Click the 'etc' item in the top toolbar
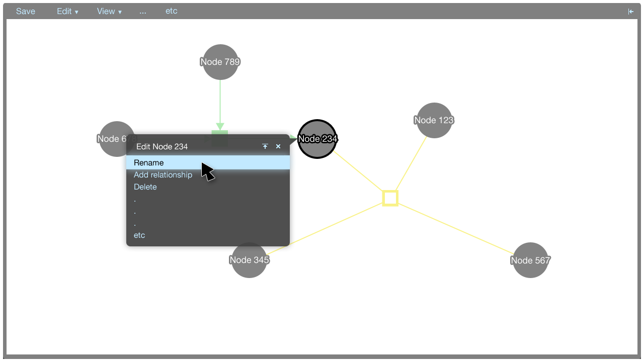 171,11
